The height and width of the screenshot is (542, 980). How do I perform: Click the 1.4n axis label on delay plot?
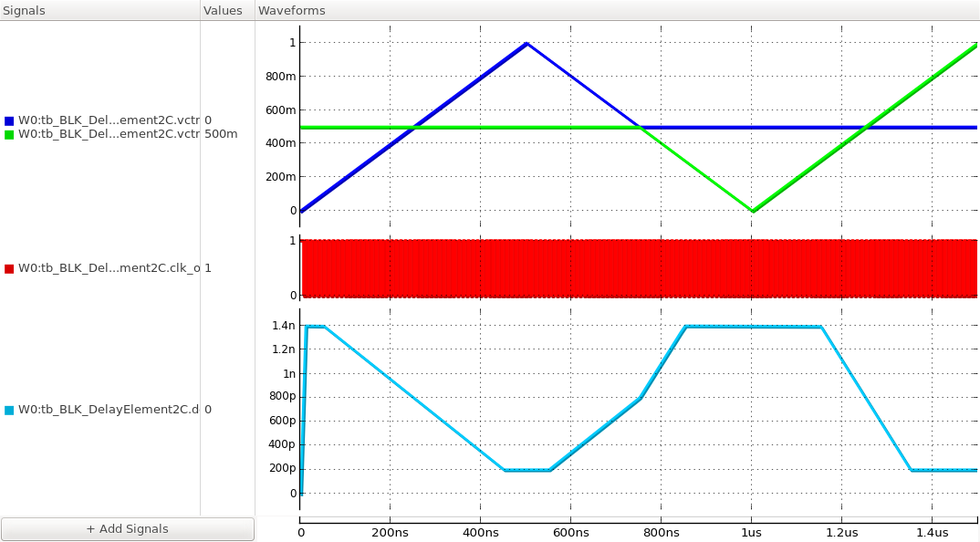point(283,324)
